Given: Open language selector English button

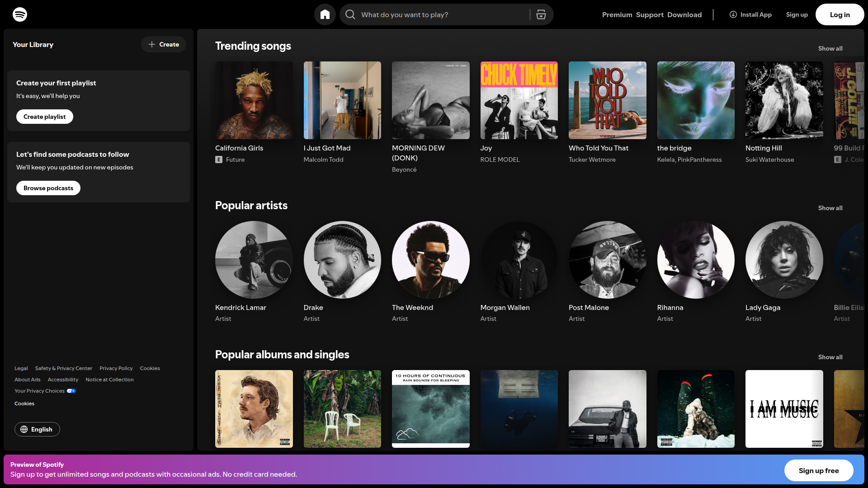Looking at the screenshot, I should pyautogui.click(x=37, y=429).
